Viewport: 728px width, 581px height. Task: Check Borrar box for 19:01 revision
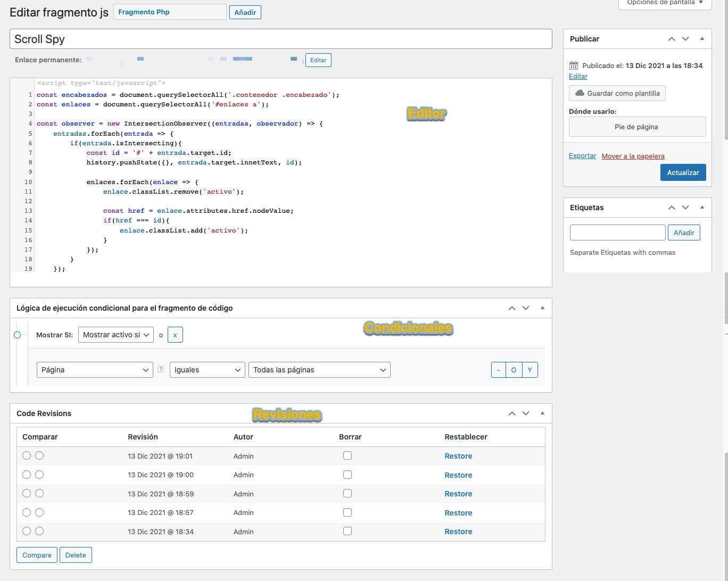348,455
